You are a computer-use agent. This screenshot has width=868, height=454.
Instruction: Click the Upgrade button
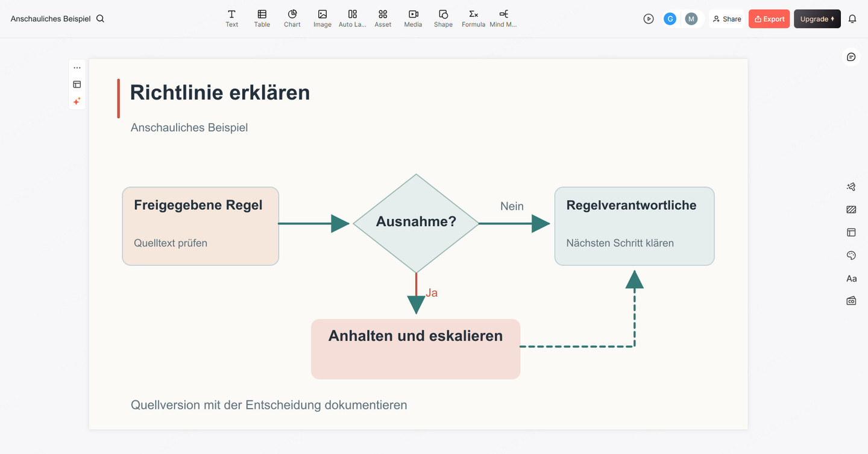pos(817,19)
